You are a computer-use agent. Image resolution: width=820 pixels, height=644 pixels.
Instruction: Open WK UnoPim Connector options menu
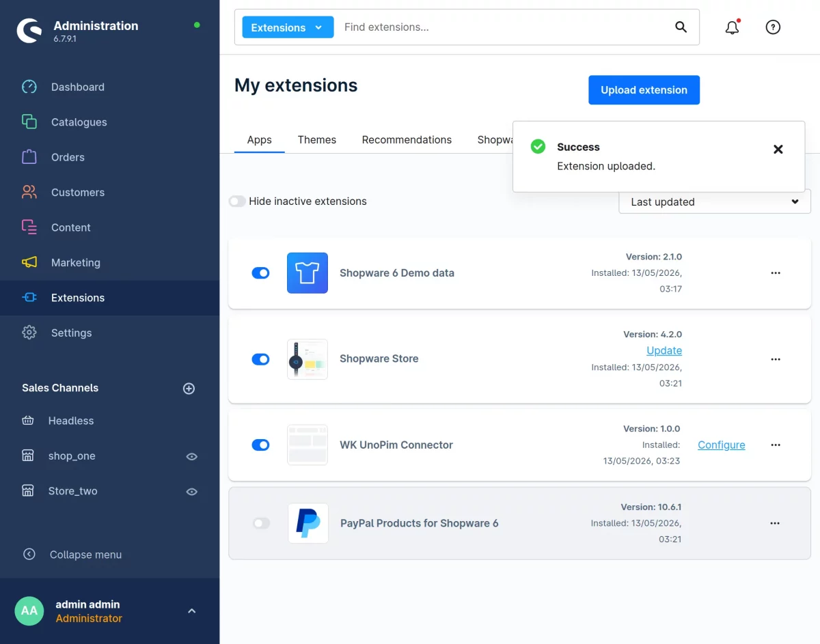click(x=776, y=445)
